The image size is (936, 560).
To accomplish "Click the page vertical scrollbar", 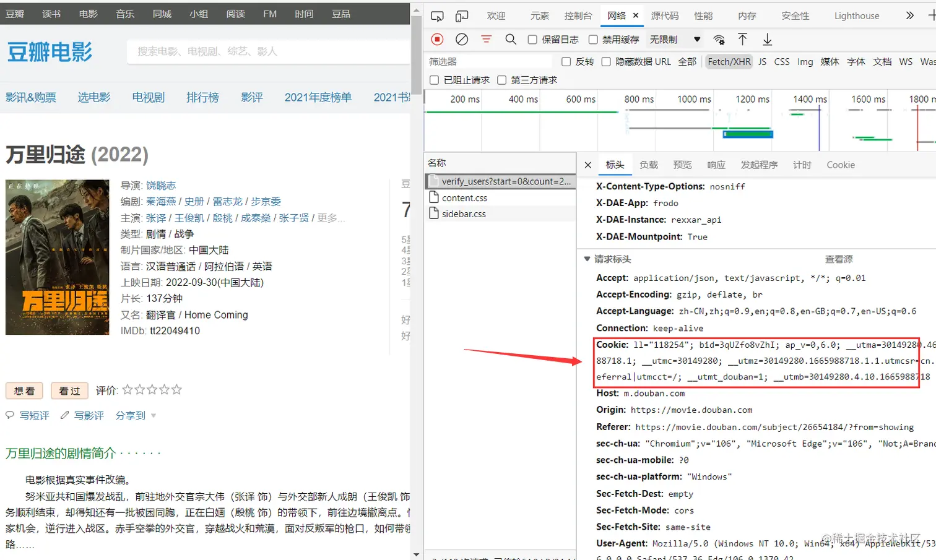I will (x=417, y=54).
